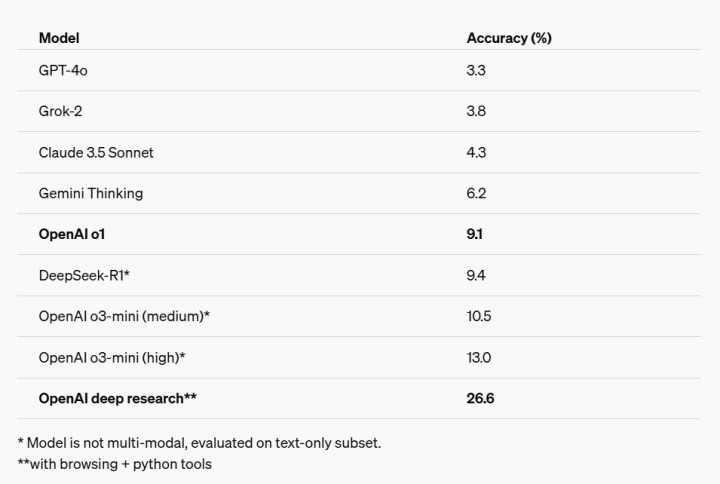Click the 13.0 accuracy value
Screen dimensions: 720x484
click(479, 357)
